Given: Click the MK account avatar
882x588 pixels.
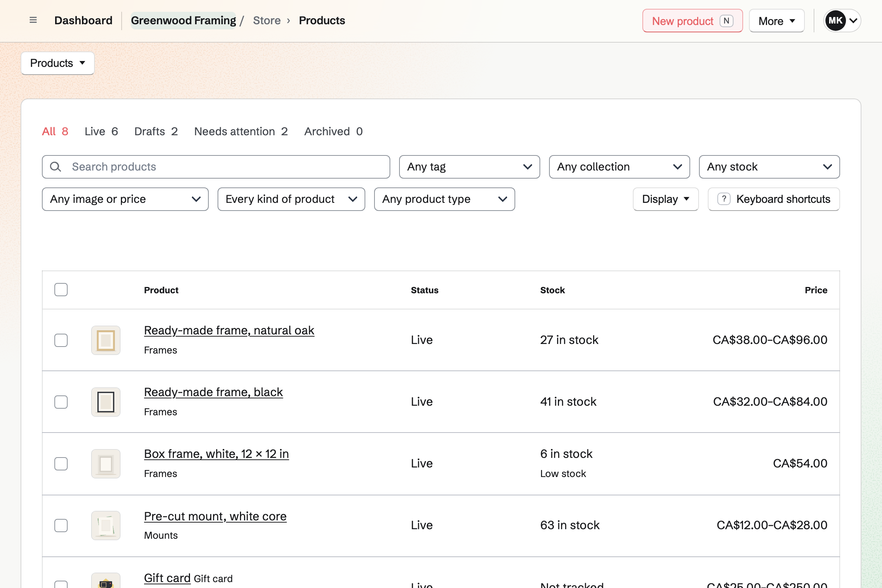Looking at the screenshot, I should click(835, 21).
